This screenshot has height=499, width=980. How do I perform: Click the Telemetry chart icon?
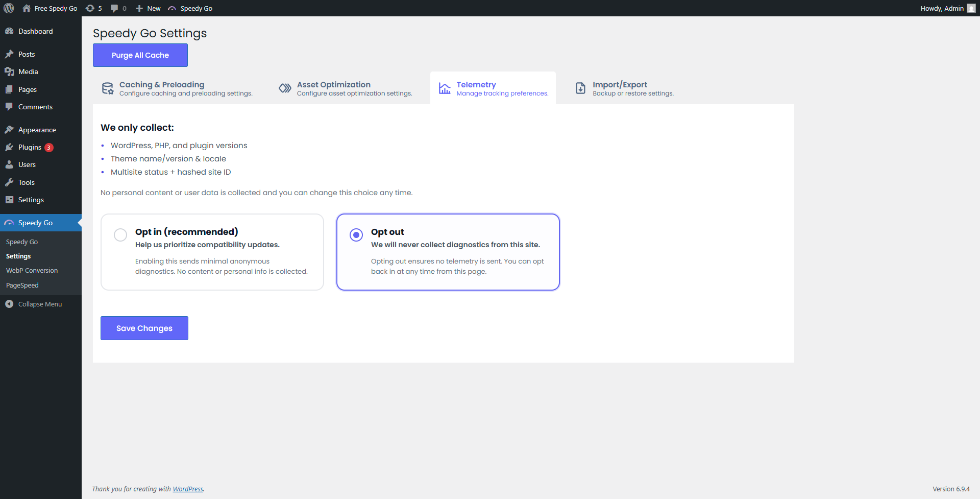click(x=445, y=88)
